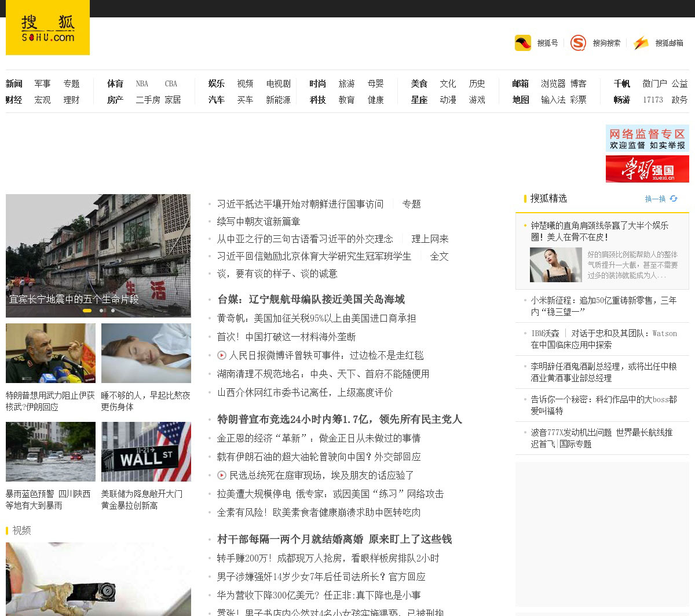Open the 新闻 navigation section

click(14, 84)
